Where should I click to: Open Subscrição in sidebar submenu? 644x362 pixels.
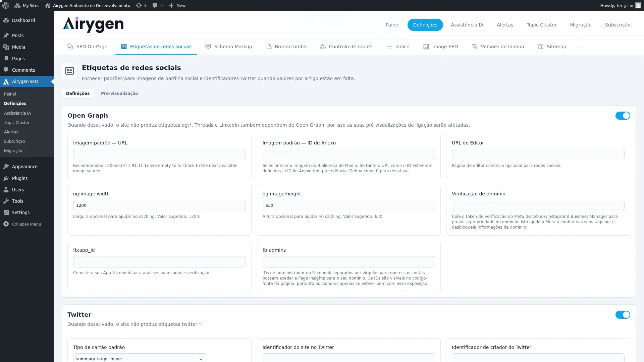(14, 141)
